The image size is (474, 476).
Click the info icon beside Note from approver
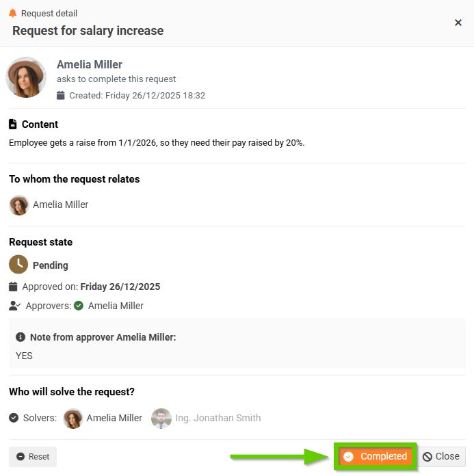21,337
